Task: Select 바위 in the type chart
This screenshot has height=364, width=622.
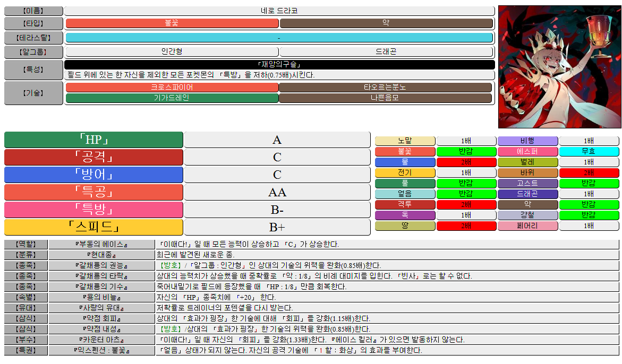Action: (528, 172)
